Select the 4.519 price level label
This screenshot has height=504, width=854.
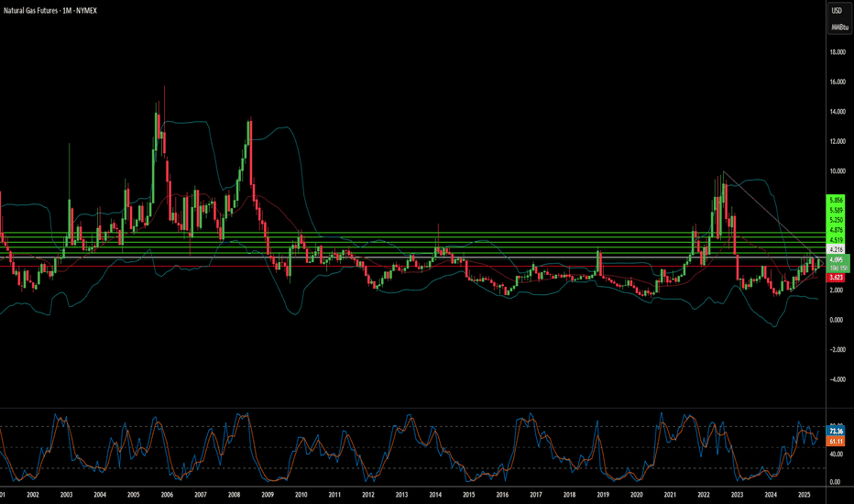point(836,240)
